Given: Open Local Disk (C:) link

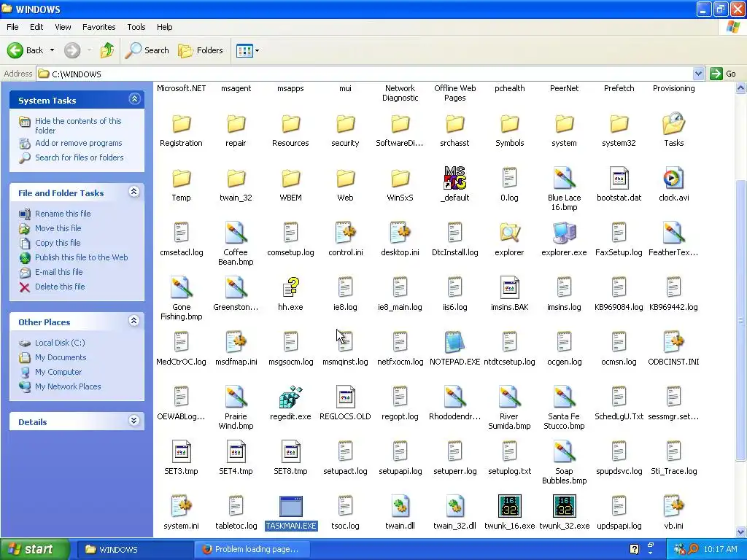Looking at the screenshot, I should pos(60,343).
